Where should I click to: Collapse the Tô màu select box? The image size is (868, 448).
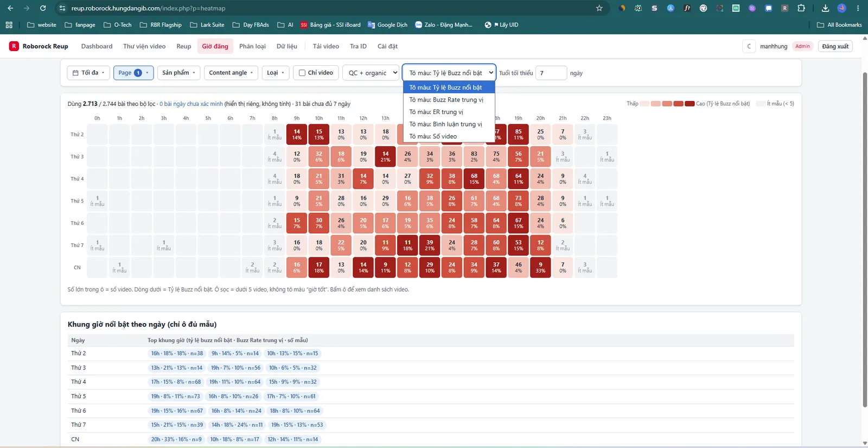click(449, 73)
